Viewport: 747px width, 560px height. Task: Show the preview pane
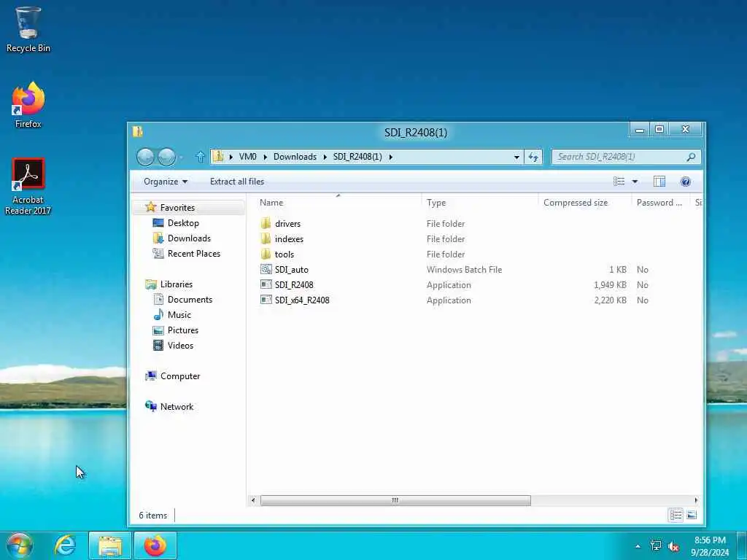pos(659,182)
